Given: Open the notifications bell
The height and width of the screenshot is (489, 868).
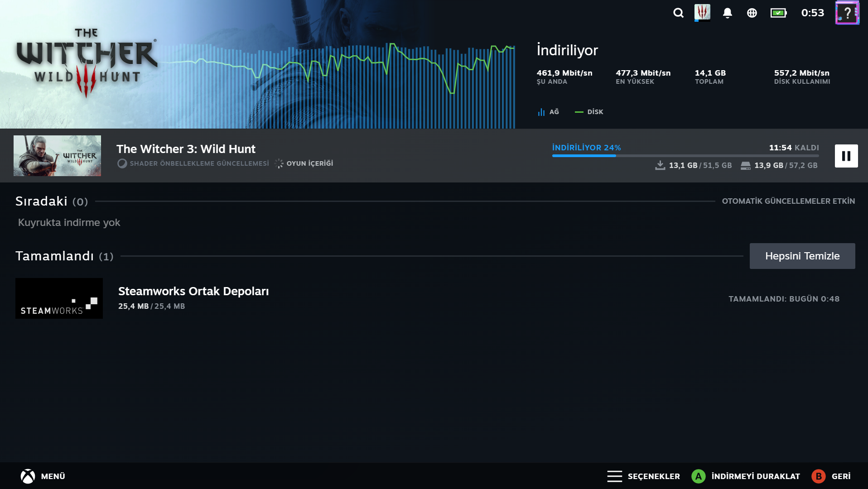Looking at the screenshot, I should (728, 13).
